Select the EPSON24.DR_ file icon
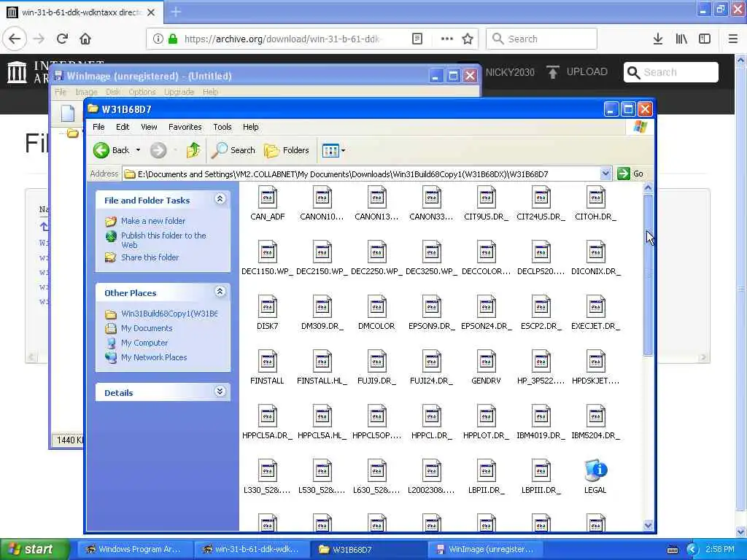747x560 pixels. click(x=486, y=307)
